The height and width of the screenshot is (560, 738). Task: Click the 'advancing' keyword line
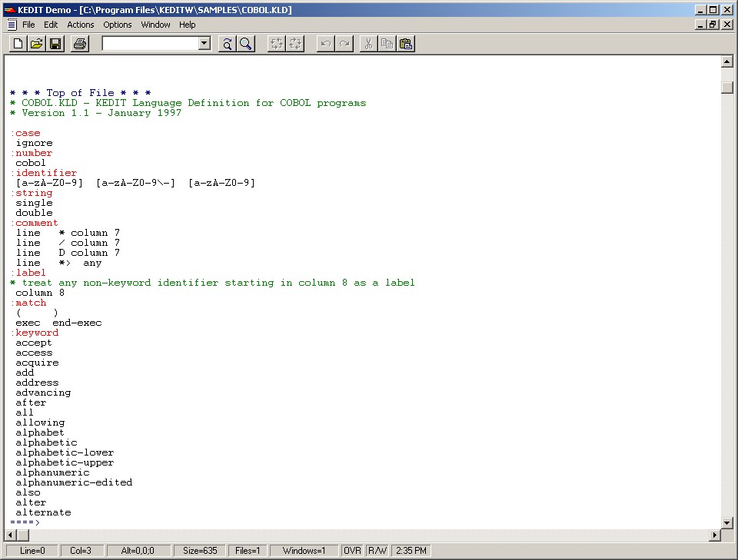click(x=43, y=393)
